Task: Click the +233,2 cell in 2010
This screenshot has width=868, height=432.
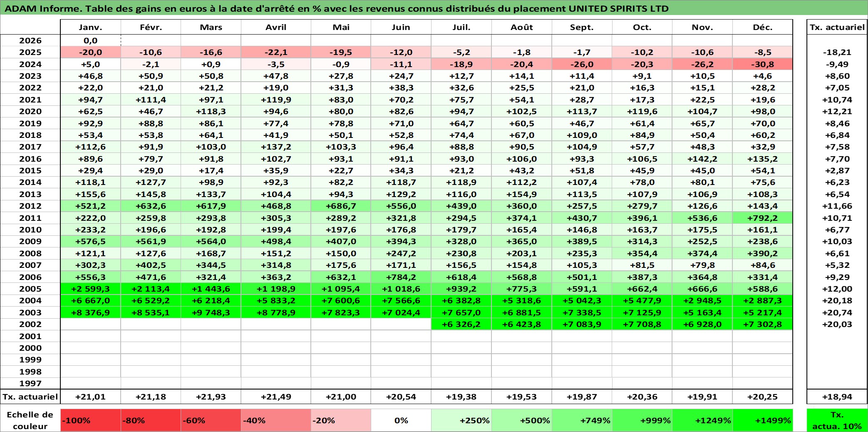Action: point(91,230)
